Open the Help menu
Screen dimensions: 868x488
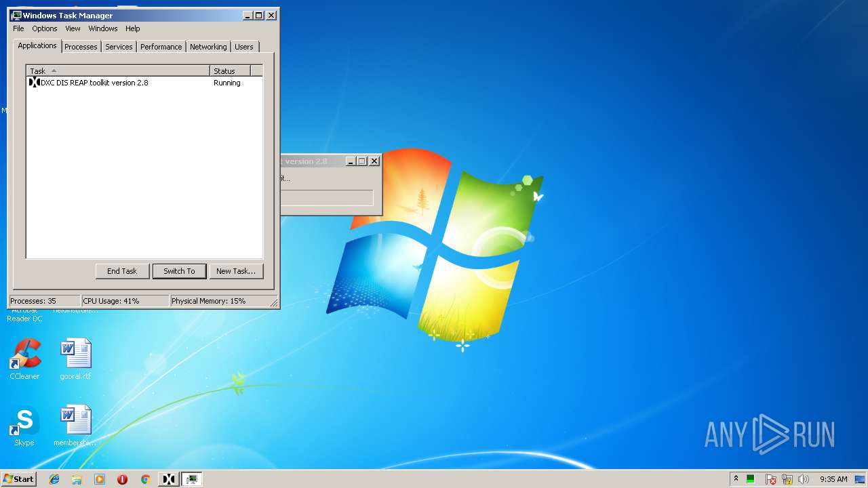[x=133, y=28]
